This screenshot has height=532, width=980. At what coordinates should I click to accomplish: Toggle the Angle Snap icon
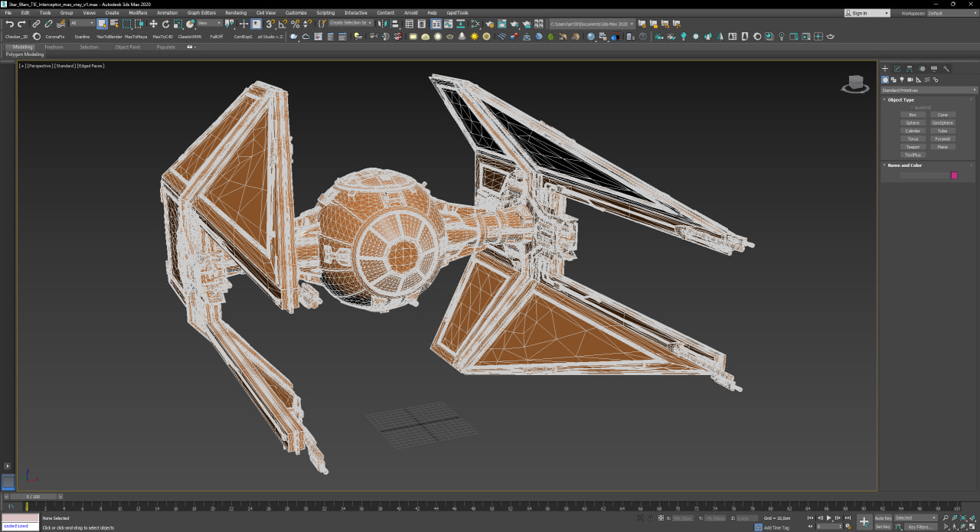coord(283,24)
